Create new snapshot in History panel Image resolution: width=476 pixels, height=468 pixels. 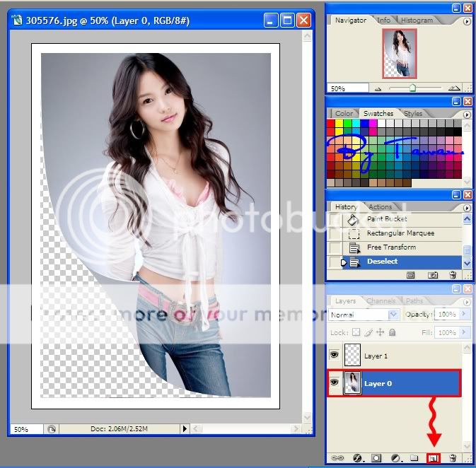431,275
